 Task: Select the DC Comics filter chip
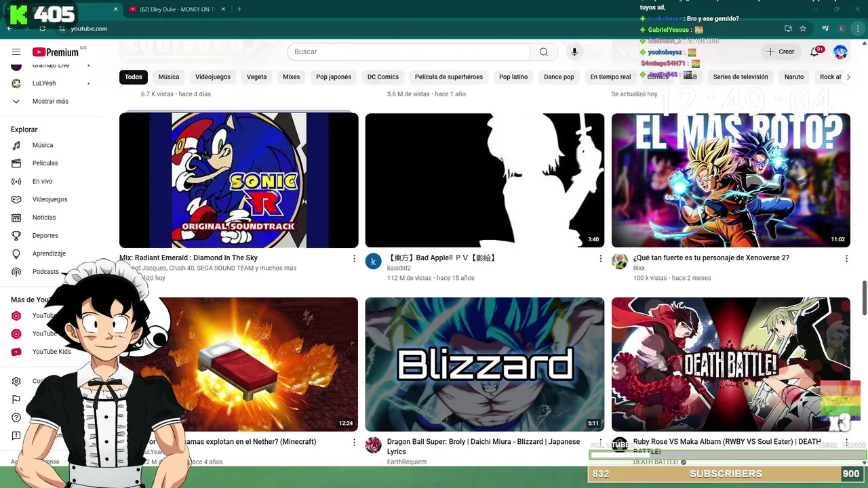[x=383, y=77]
